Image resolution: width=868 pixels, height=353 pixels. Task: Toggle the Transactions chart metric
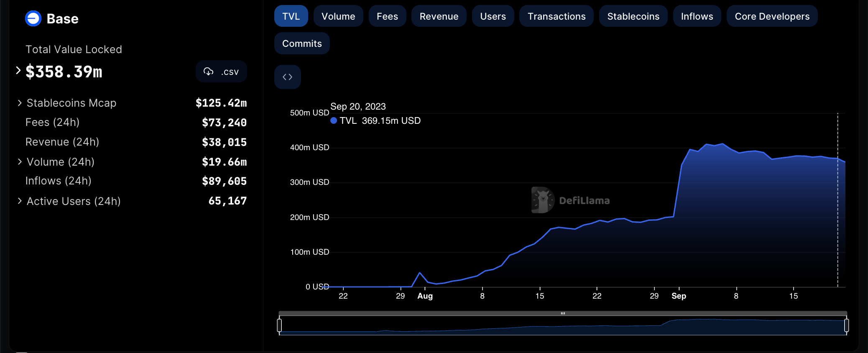pyautogui.click(x=557, y=16)
